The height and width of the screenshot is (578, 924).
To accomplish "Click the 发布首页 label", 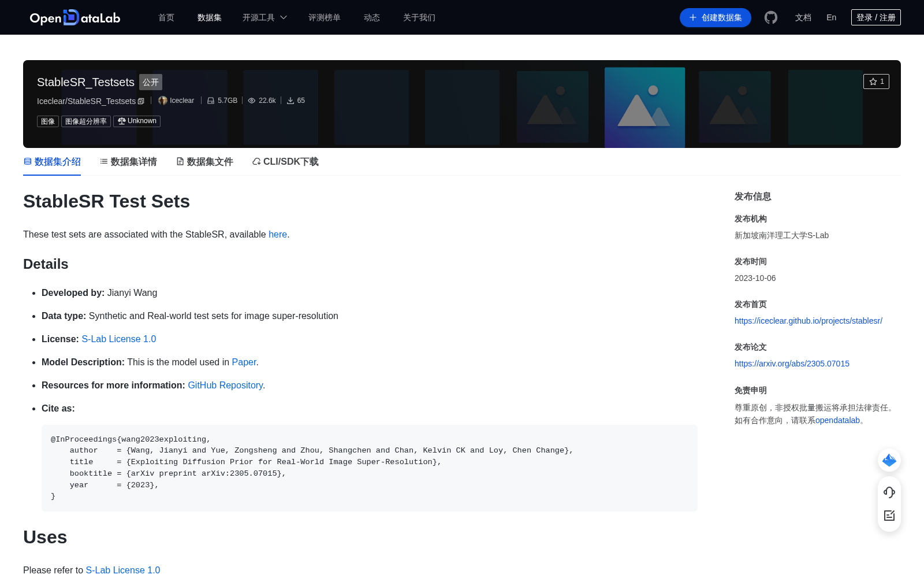I will [x=751, y=305].
